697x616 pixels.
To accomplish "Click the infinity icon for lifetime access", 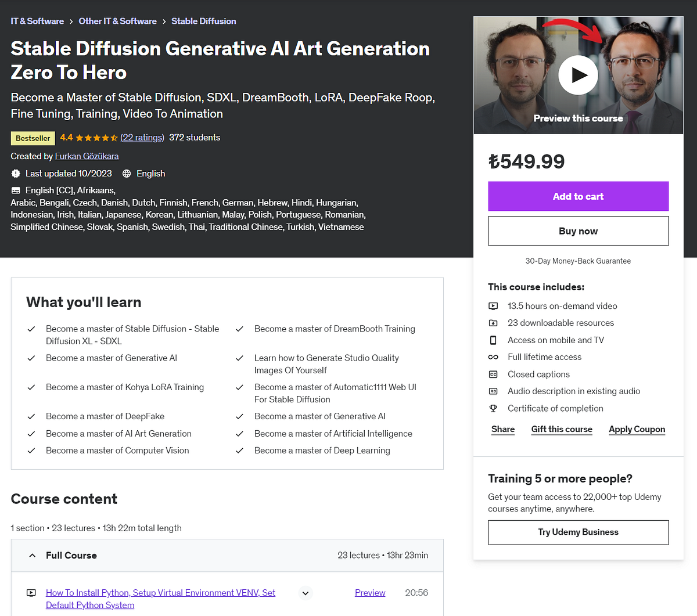I will pyautogui.click(x=493, y=357).
